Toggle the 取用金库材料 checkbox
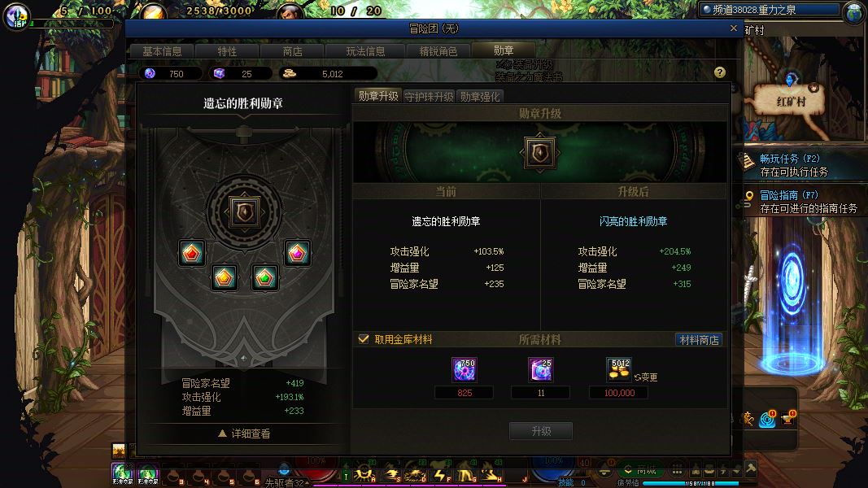 tap(364, 339)
